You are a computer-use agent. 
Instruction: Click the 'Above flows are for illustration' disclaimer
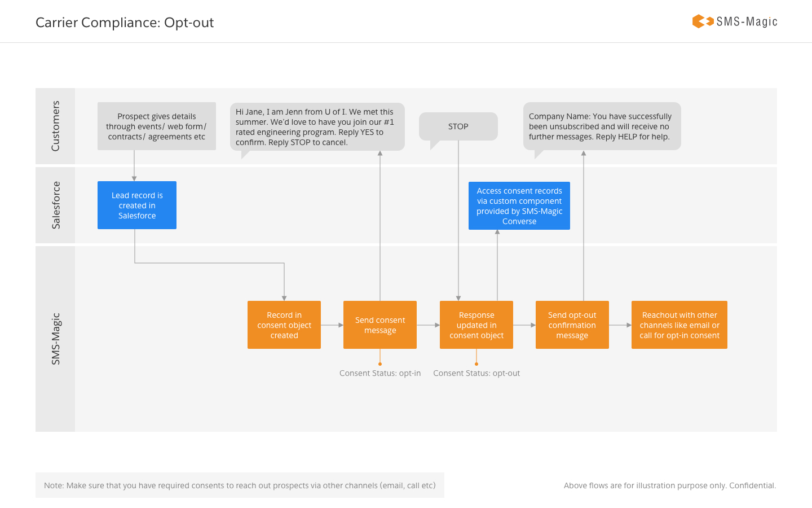(670, 485)
